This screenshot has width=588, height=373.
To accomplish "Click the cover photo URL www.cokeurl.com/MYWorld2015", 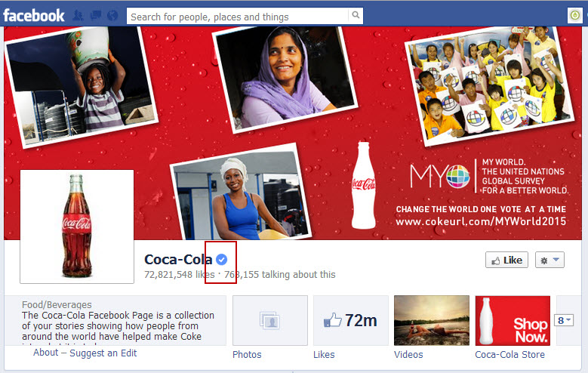I will [x=481, y=221].
